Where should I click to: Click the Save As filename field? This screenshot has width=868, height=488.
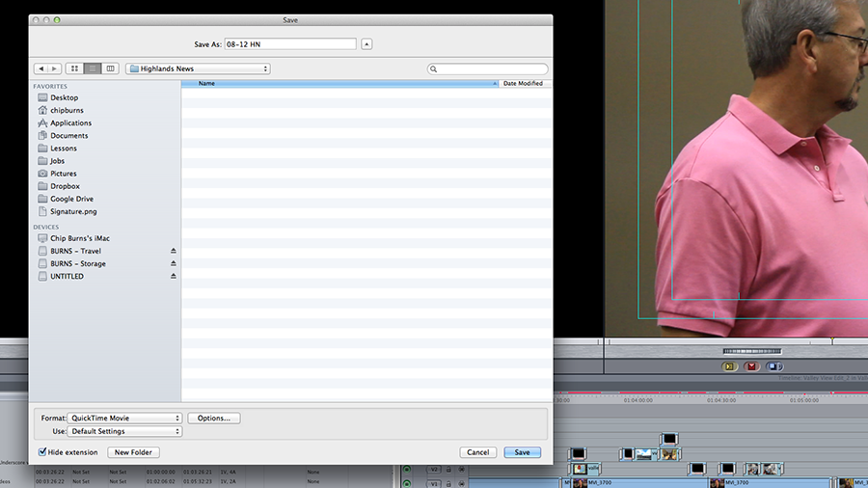click(x=290, y=44)
